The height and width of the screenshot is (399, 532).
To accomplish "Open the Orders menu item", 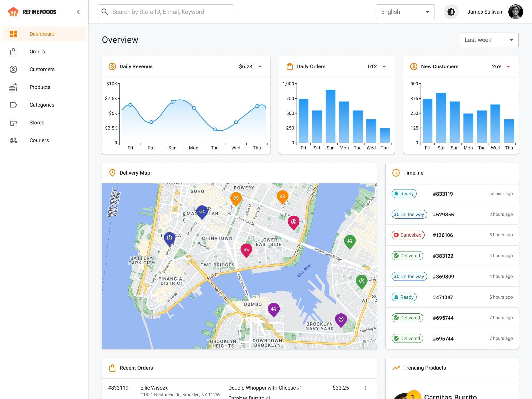I will click(37, 52).
